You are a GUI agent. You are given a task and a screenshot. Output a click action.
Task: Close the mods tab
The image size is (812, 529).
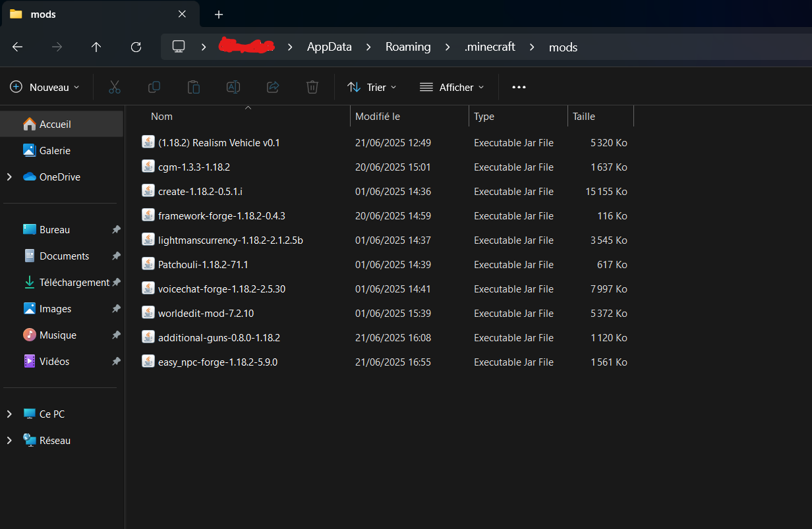coord(182,14)
